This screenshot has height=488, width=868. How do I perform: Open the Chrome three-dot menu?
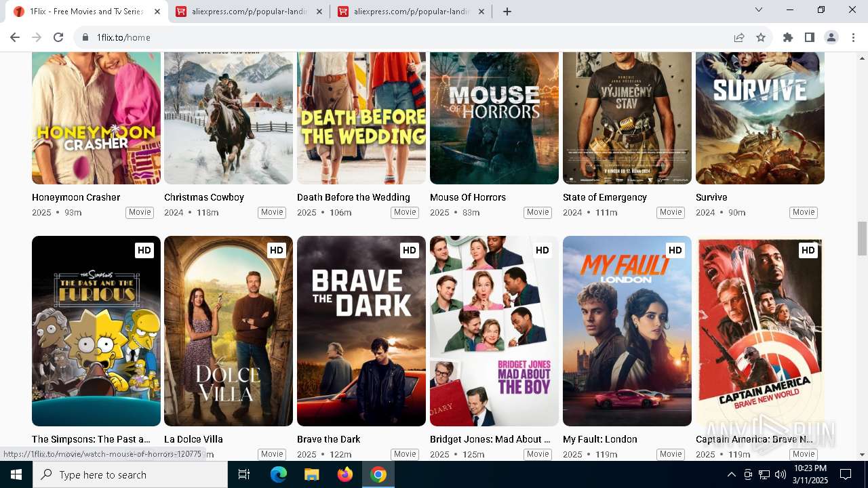point(853,37)
